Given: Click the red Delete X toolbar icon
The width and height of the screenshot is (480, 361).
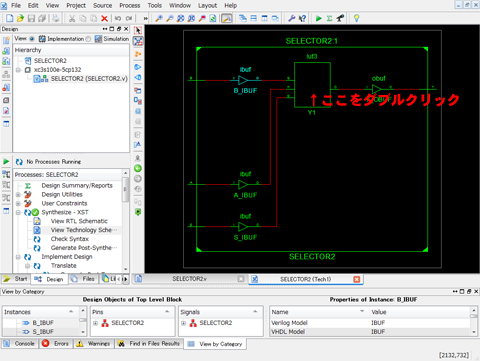Looking at the screenshot, I should [x=104, y=18].
